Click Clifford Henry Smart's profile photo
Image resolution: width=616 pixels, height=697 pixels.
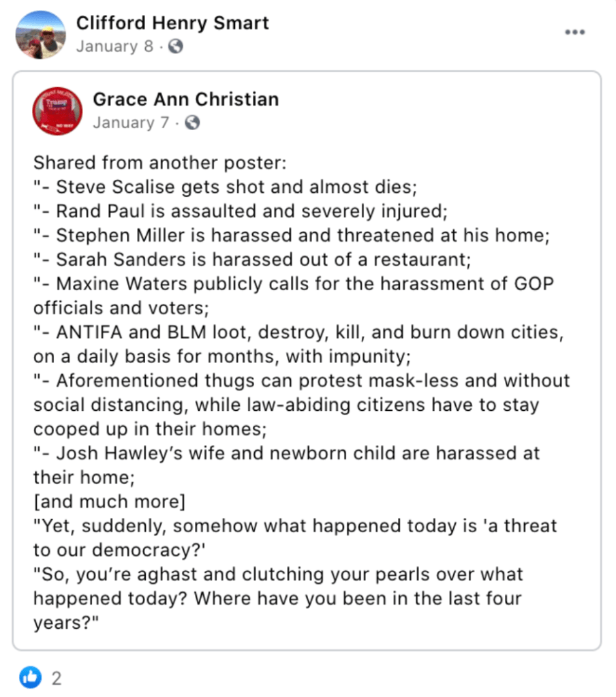click(40, 34)
